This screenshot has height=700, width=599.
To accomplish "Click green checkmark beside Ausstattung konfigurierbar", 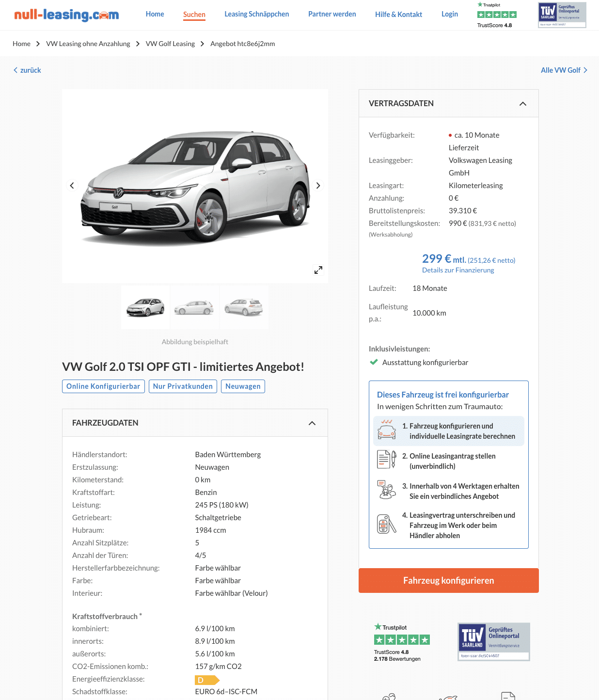I will point(374,362).
